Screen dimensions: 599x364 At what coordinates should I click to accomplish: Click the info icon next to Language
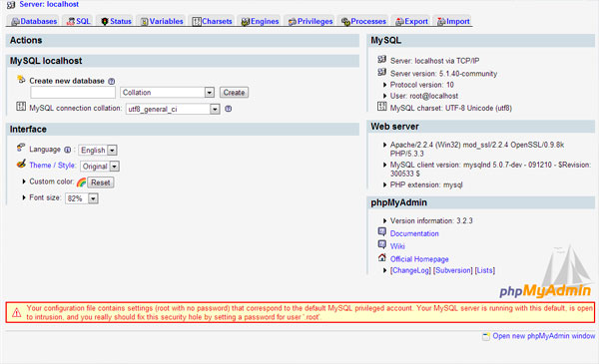click(x=67, y=150)
